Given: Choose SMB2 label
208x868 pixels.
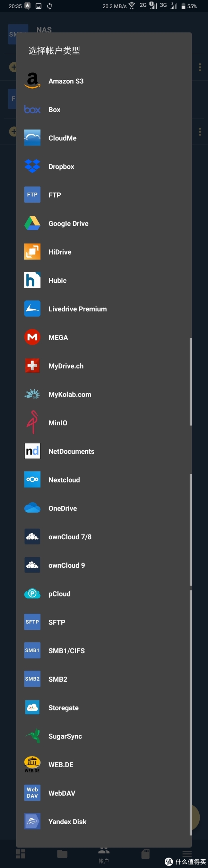Looking at the screenshot, I should click(x=58, y=679).
